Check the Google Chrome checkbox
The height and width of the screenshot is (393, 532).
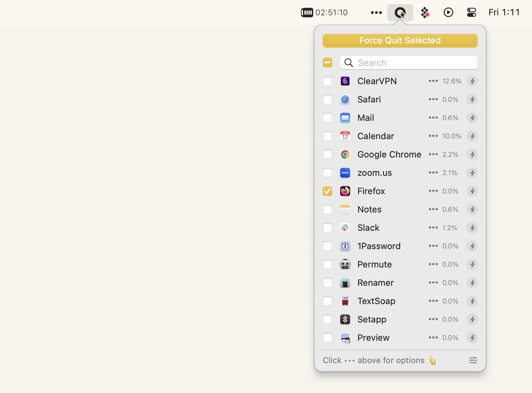click(327, 154)
